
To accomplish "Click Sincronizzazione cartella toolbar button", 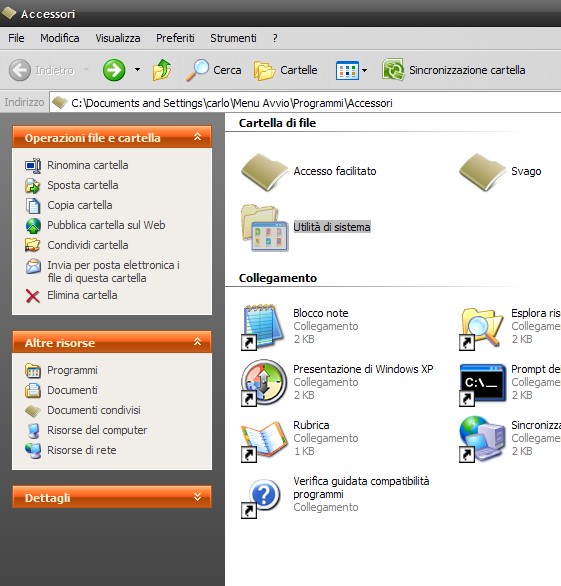I will [x=453, y=70].
